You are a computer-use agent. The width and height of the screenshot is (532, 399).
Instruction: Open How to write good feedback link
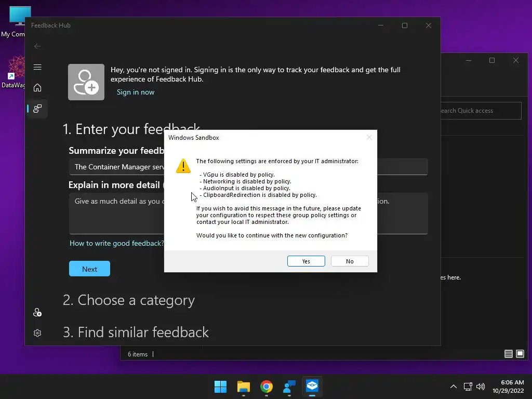[116, 243]
